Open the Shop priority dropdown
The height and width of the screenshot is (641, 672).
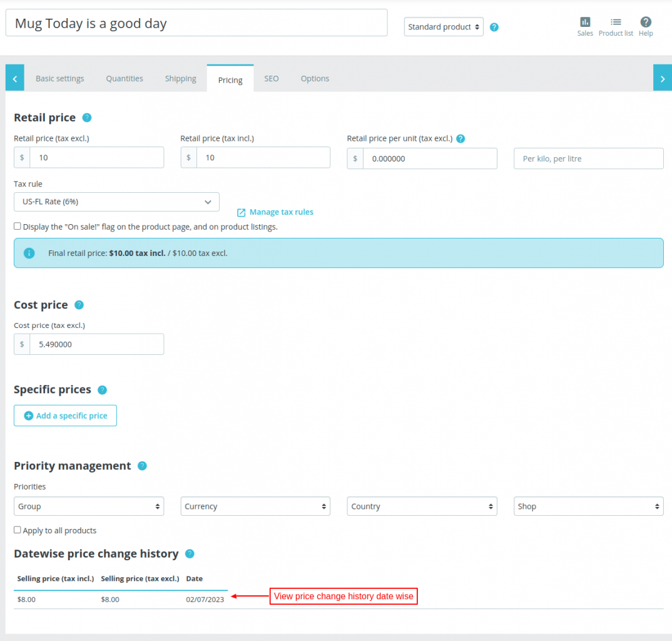(x=588, y=506)
